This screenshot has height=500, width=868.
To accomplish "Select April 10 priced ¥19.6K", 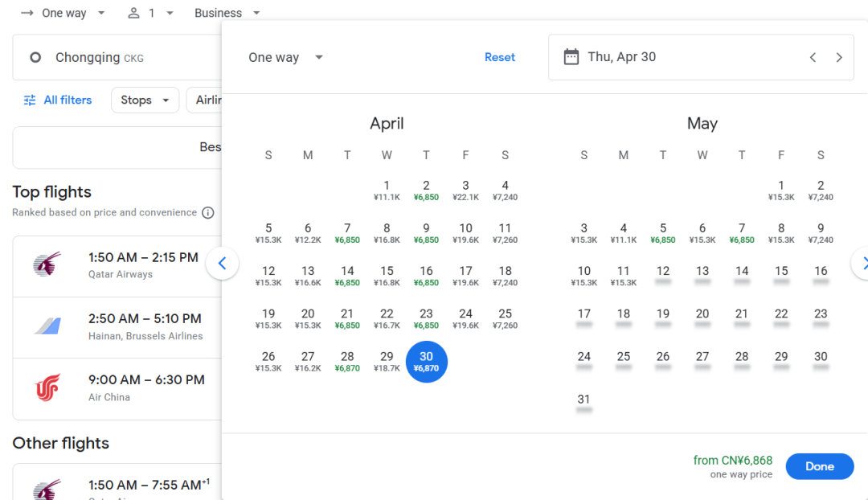I will (x=465, y=233).
